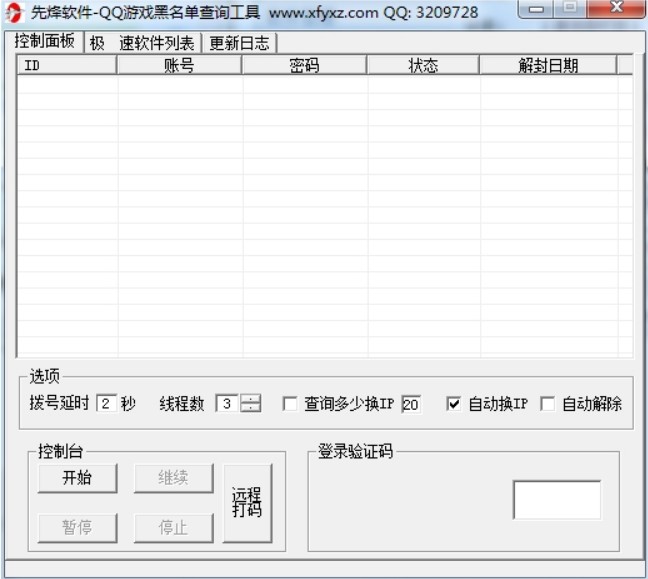Click the 远程打码 button
The width and height of the screenshot is (648, 579).
(x=247, y=503)
